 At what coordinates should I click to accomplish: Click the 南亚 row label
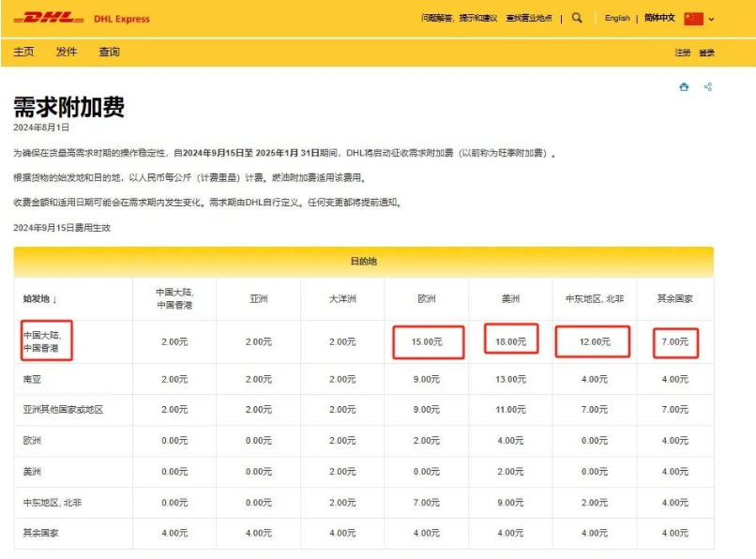pyautogui.click(x=32, y=380)
